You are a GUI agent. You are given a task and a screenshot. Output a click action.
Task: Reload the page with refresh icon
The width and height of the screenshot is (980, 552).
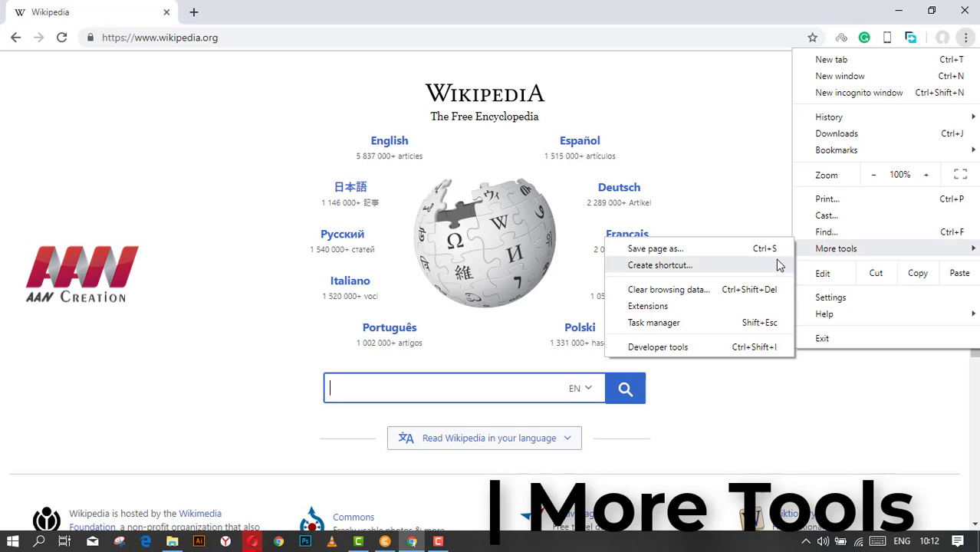pos(61,38)
